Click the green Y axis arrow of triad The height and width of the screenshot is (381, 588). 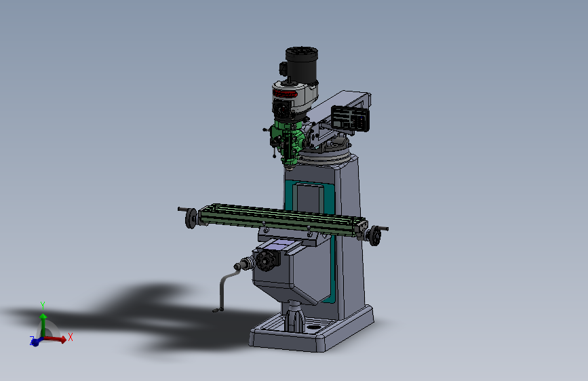[x=43, y=324]
